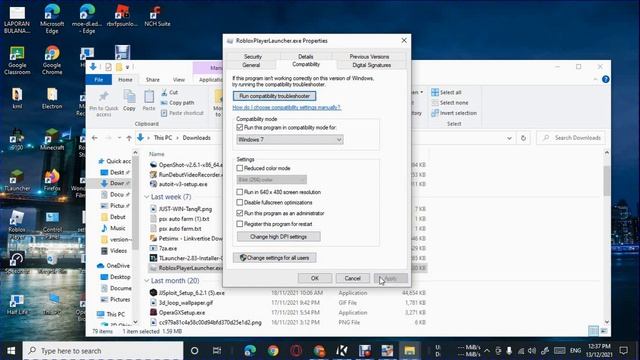Open File menu in Explorer
Viewport: 640px width, 360px height.
[99, 80]
